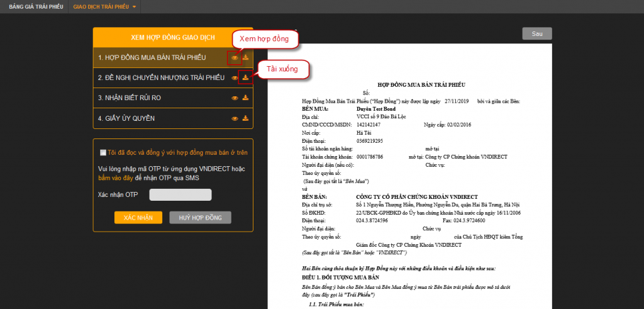Open the Giao dịch trái phiếu menu
The height and width of the screenshot is (309, 644).
click(101, 7)
